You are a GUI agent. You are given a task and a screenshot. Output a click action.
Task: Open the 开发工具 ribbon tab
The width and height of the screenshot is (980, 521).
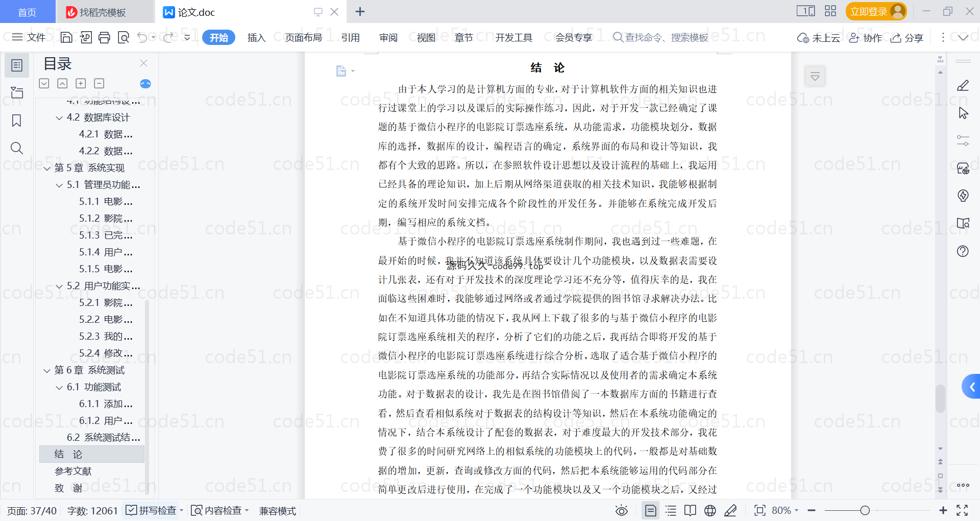tap(513, 37)
